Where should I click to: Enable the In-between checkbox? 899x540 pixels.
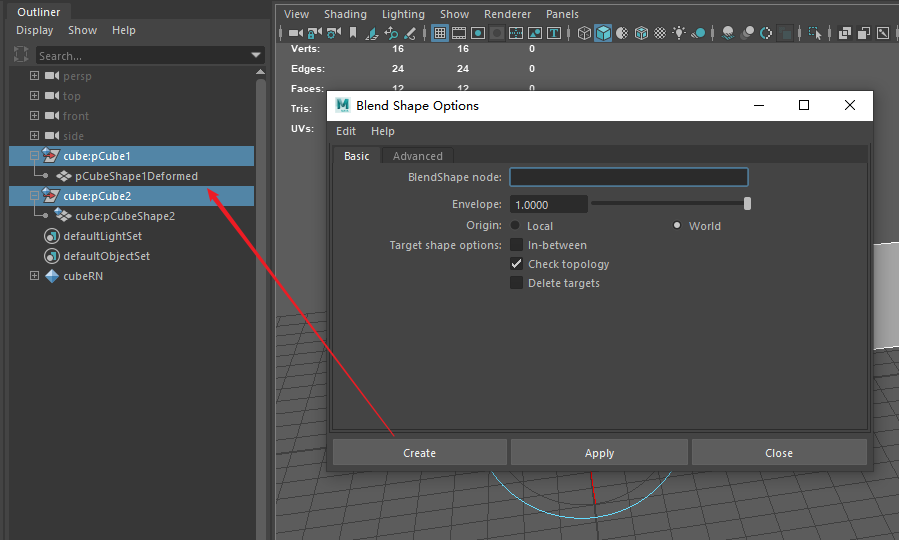[517, 245]
